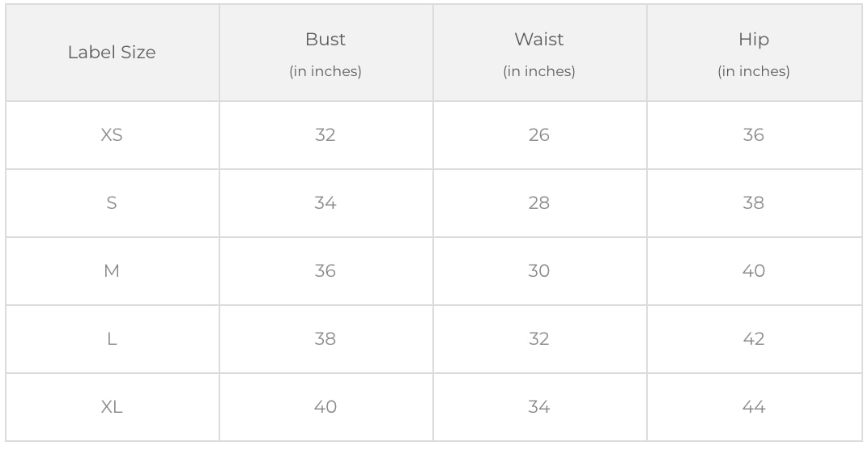The width and height of the screenshot is (868, 450).
Task: Select waist value 26 in XS row
Action: coord(539,135)
